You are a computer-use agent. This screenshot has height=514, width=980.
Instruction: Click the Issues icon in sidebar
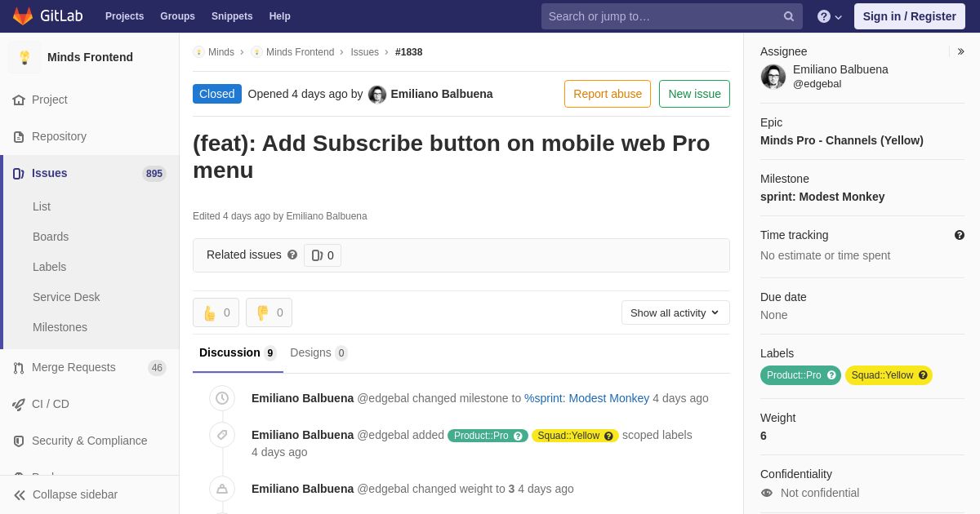[19, 173]
